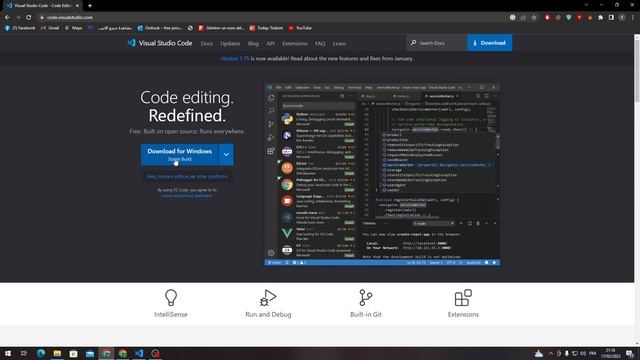Open the browser extensions puzzle icon
This screenshot has height=360, width=640.
[600, 18]
